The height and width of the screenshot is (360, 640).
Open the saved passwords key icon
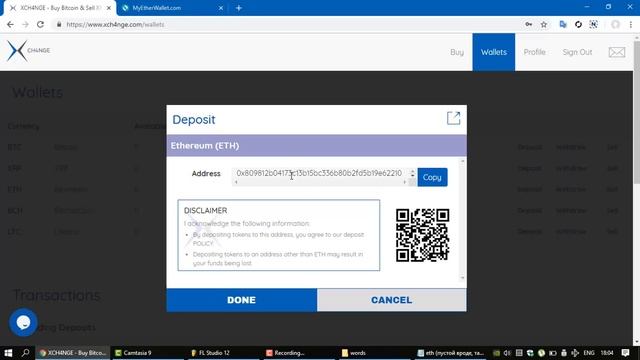[529, 24]
